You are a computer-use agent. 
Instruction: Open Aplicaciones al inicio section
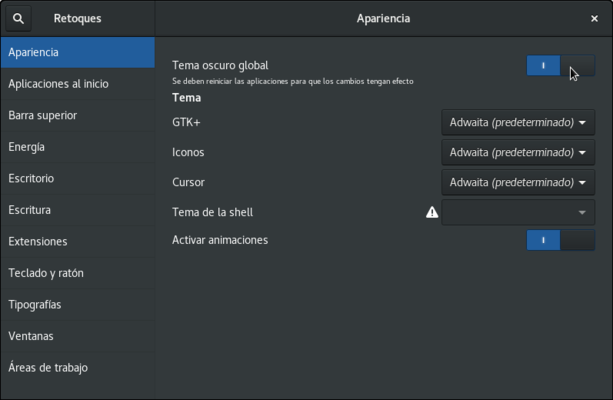[x=77, y=84]
